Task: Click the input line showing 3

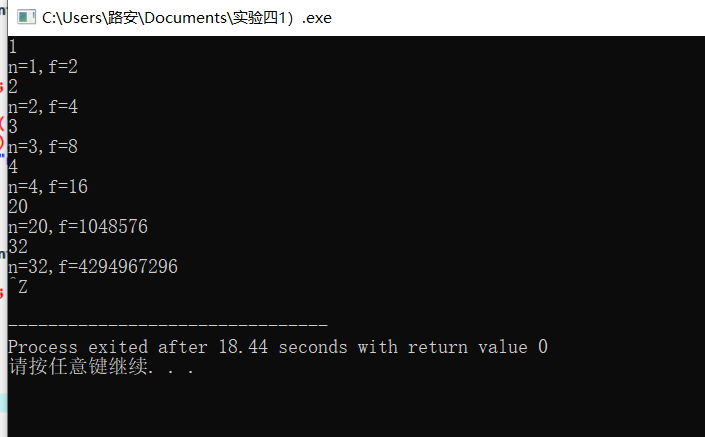Action: 13,127
